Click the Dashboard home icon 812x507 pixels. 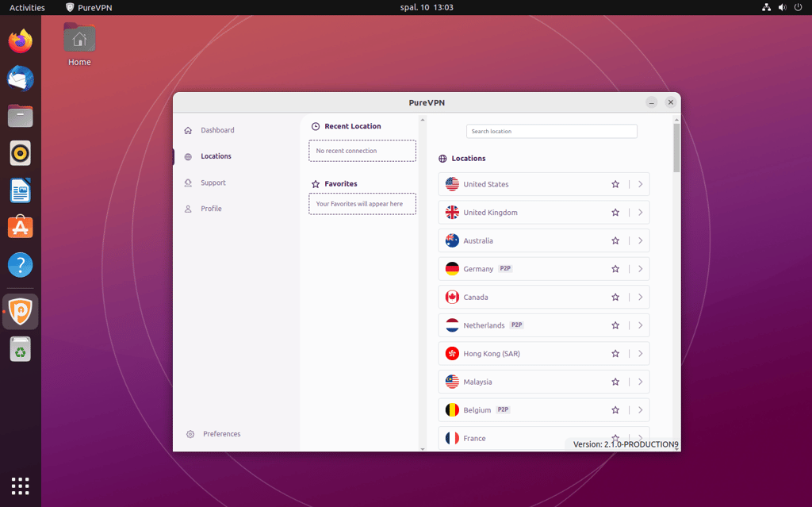(188, 130)
